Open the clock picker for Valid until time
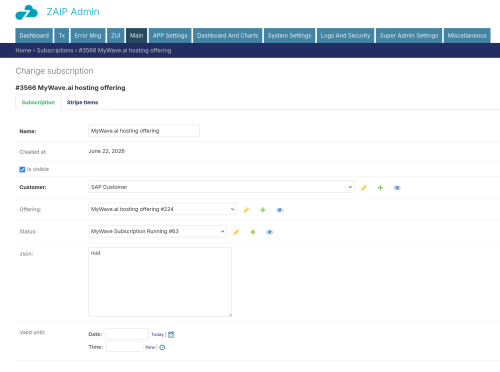This screenshot has width=500, height=372. (162, 347)
